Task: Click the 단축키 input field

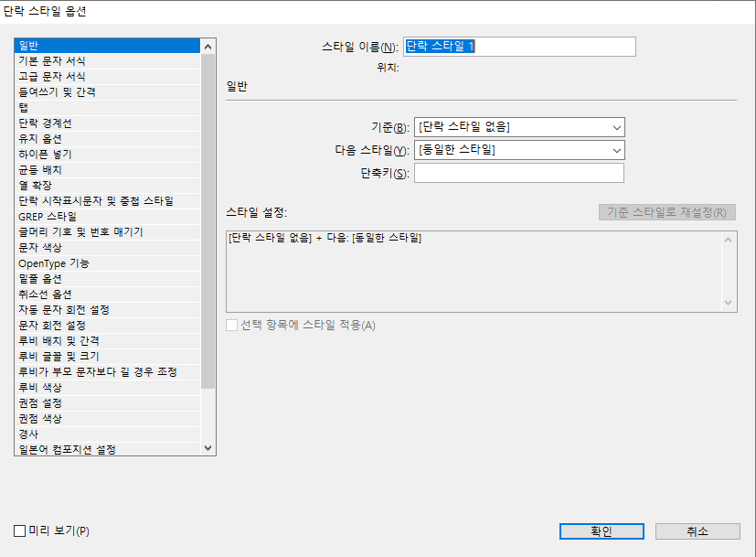Action: point(519,173)
